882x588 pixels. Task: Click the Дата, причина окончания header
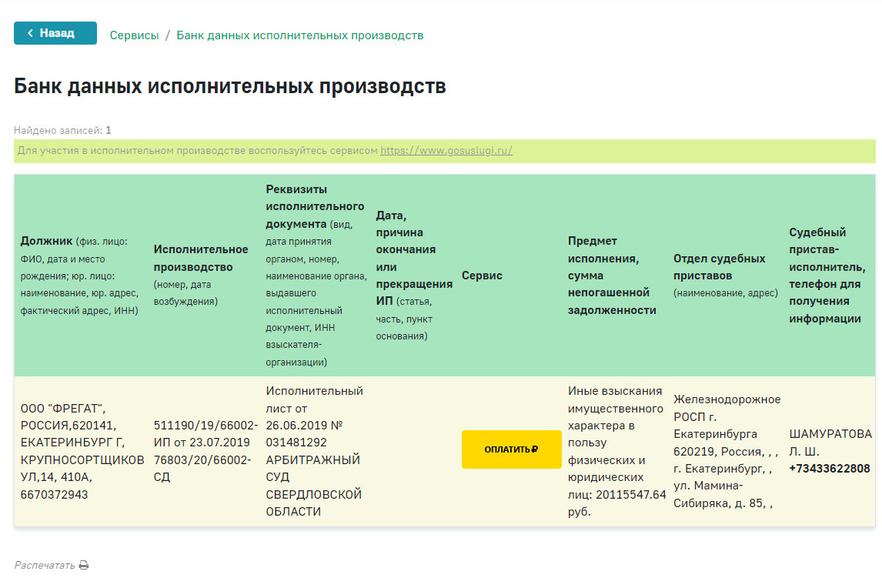click(x=415, y=276)
